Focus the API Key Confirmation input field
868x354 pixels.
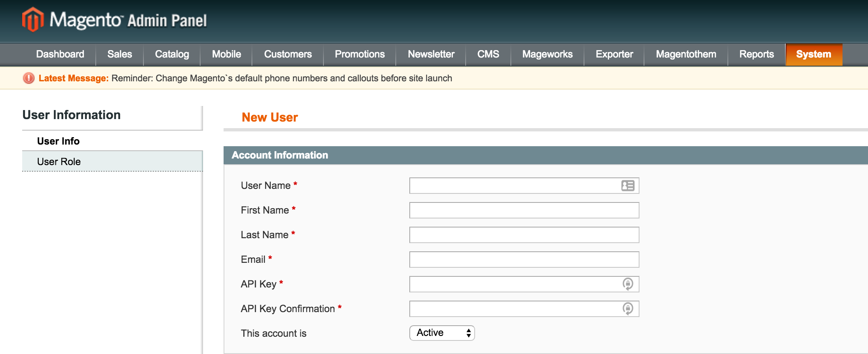524,309
